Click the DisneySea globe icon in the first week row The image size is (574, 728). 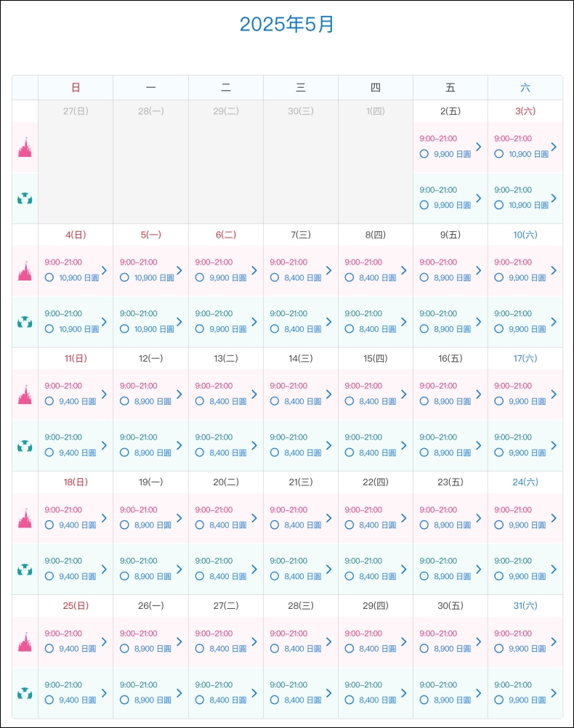(x=25, y=199)
